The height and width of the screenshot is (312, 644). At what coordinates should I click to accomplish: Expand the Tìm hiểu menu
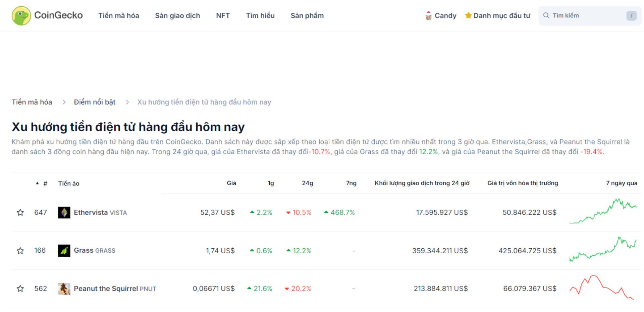pyautogui.click(x=260, y=15)
